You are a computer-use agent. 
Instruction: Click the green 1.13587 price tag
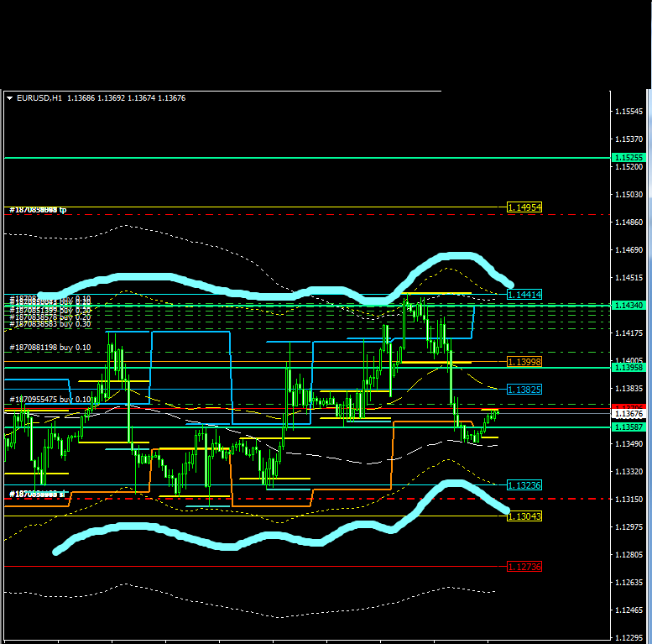[x=629, y=427]
